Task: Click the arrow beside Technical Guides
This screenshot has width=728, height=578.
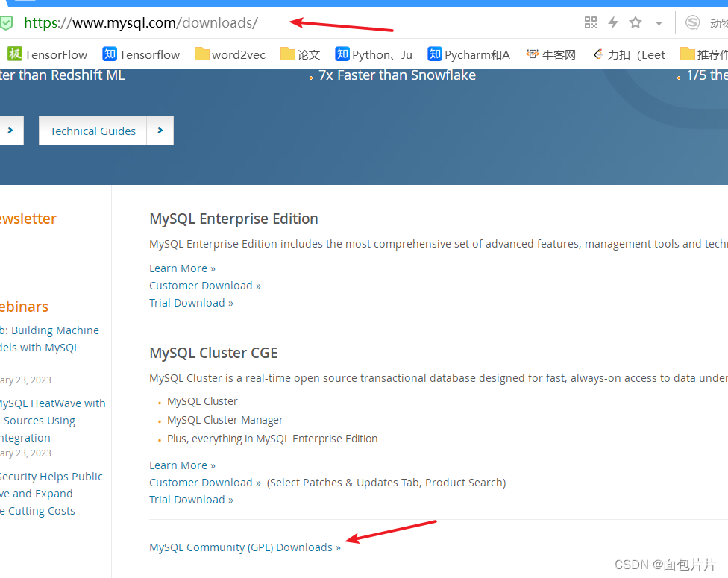Action: tap(160, 131)
